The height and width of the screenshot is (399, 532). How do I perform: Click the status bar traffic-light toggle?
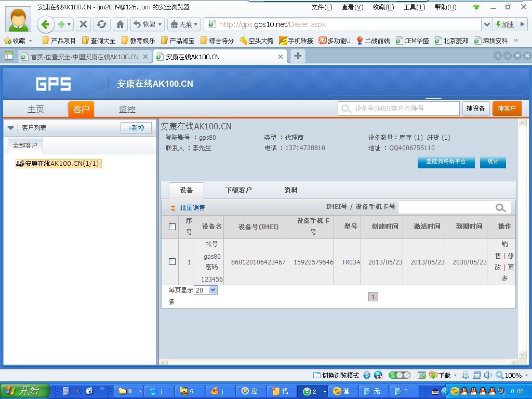[x=400, y=375]
